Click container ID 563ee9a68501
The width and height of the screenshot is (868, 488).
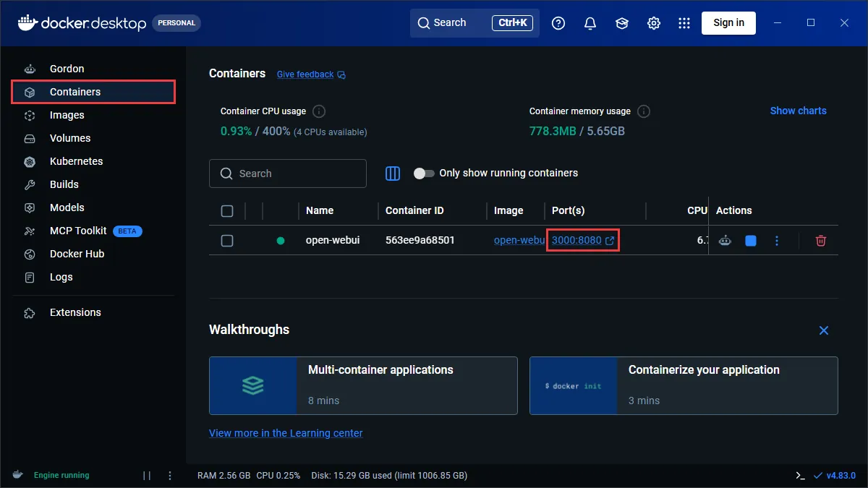coord(420,240)
